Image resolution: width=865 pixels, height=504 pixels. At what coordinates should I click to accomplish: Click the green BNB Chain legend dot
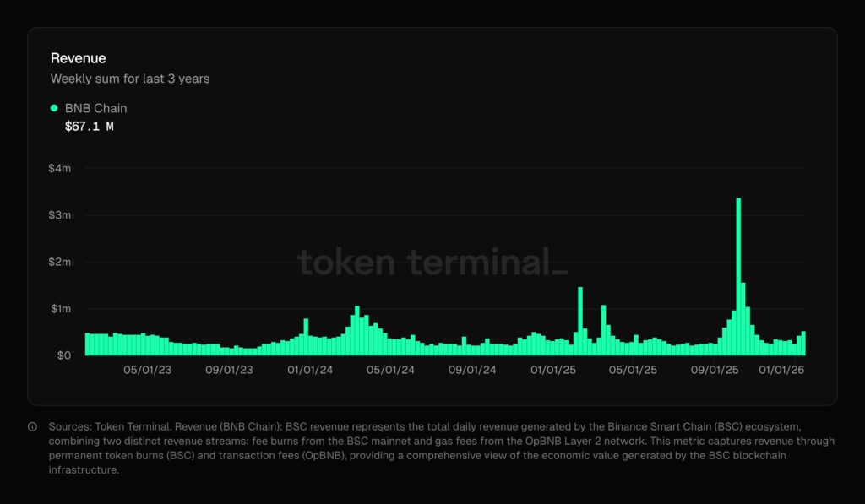pos(55,108)
